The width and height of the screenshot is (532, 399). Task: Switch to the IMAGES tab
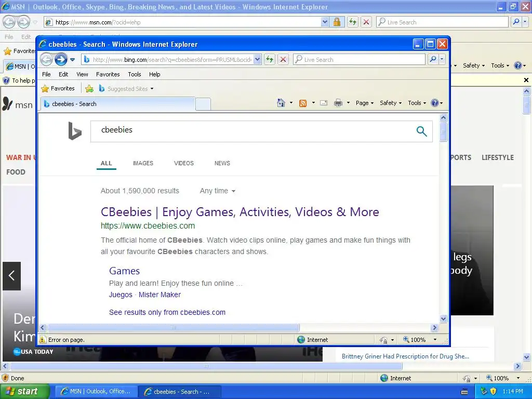pos(143,163)
